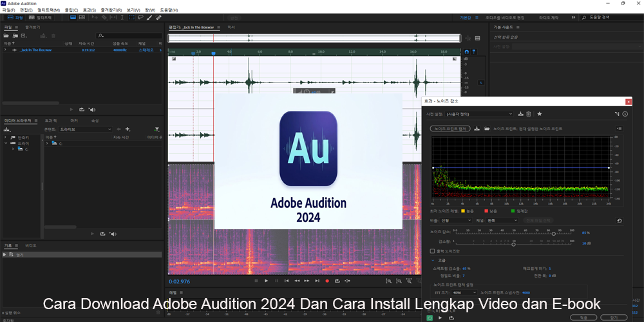Adjust the 노이즈 감소 slider handle
644x322 pixels.
[554, 234]
